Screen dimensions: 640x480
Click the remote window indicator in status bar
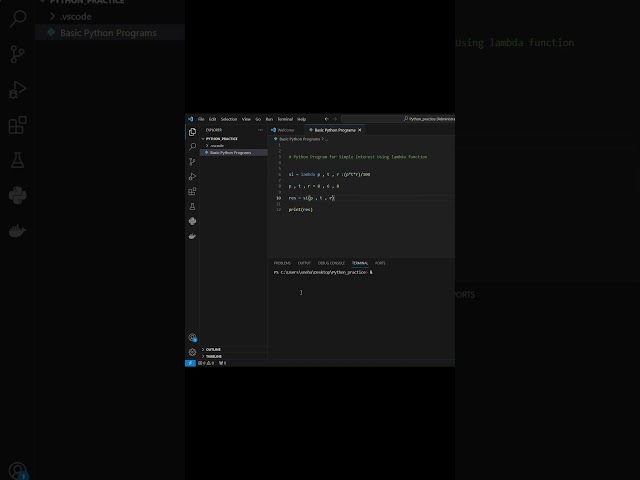(x=190, y=363)
